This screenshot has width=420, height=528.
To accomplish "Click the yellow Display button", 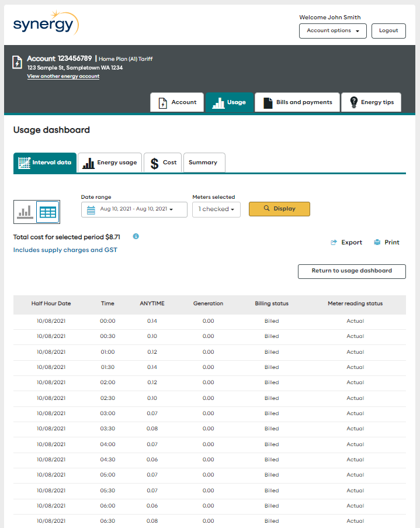I will coord(279,209).
